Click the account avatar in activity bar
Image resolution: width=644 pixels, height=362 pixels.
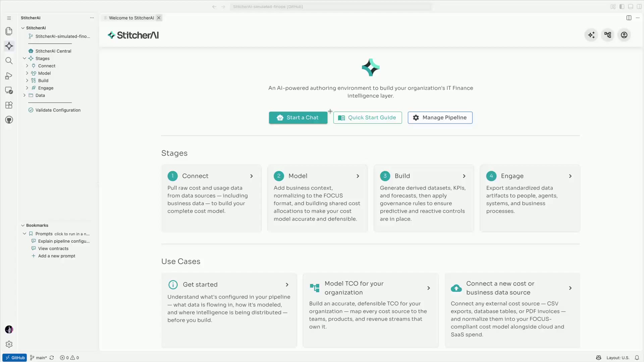[x=9, y=329]
